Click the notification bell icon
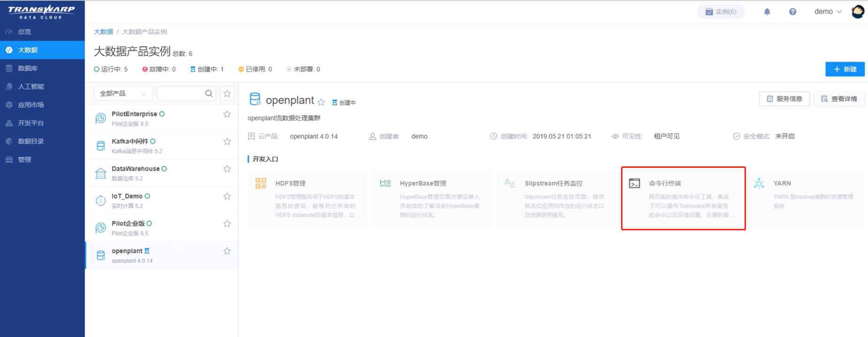The height and width of the screenshot is (337, 868). 767,12
